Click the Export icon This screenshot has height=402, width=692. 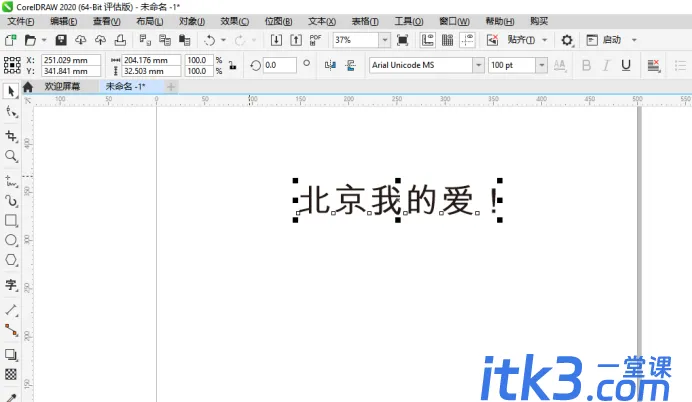tap(296, 40)
